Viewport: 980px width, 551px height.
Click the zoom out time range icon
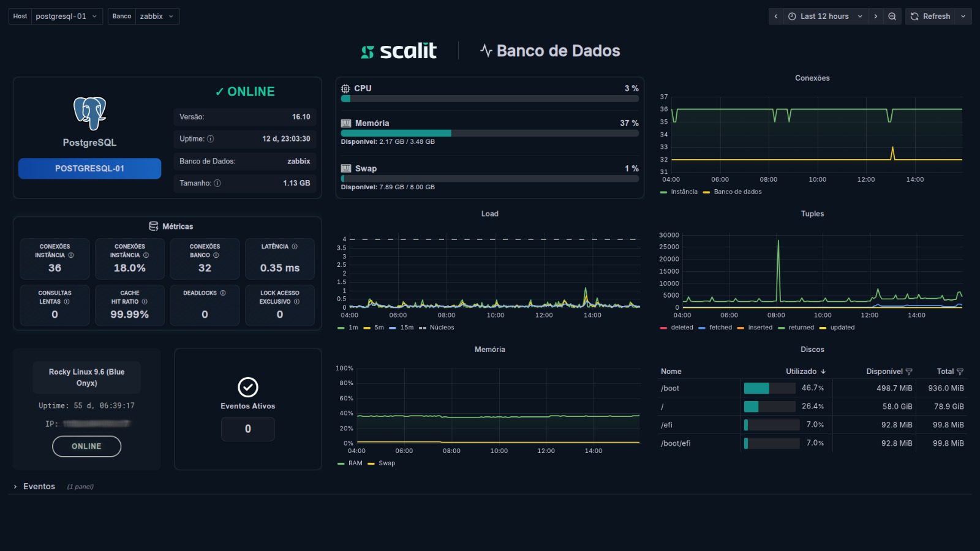[x=892, y=17]
